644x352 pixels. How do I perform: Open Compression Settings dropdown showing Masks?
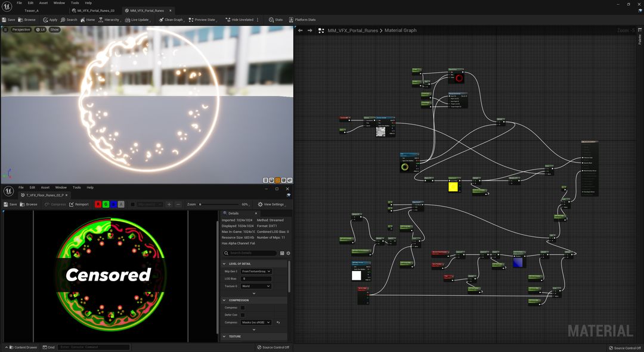256,322
